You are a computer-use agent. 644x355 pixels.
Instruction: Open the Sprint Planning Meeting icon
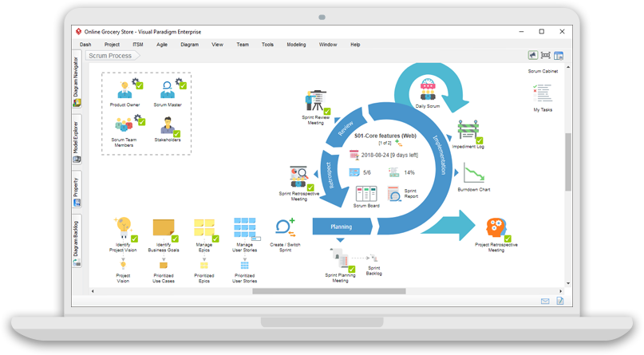click(341, 258)
